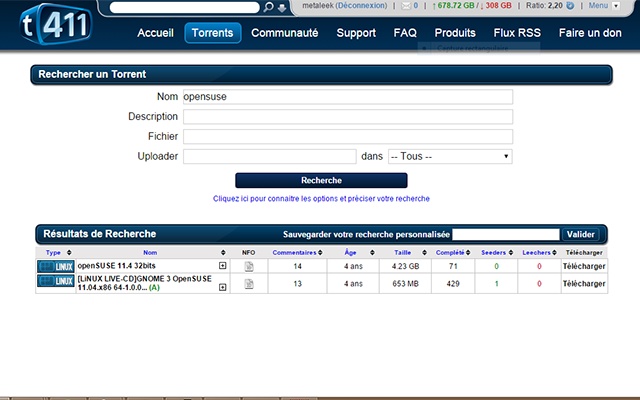Screen dimensions: 640x400
Task: Click the saved search name field
Action: tap(506, 234)
